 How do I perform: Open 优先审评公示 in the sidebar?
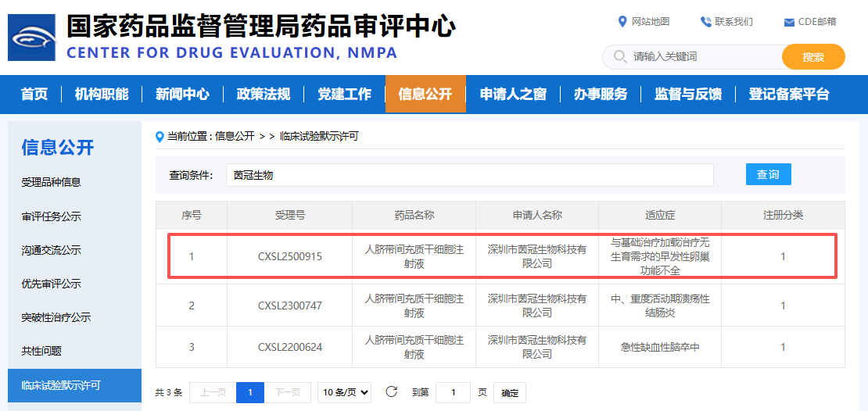pyautogui.click(x=51, y=284)
